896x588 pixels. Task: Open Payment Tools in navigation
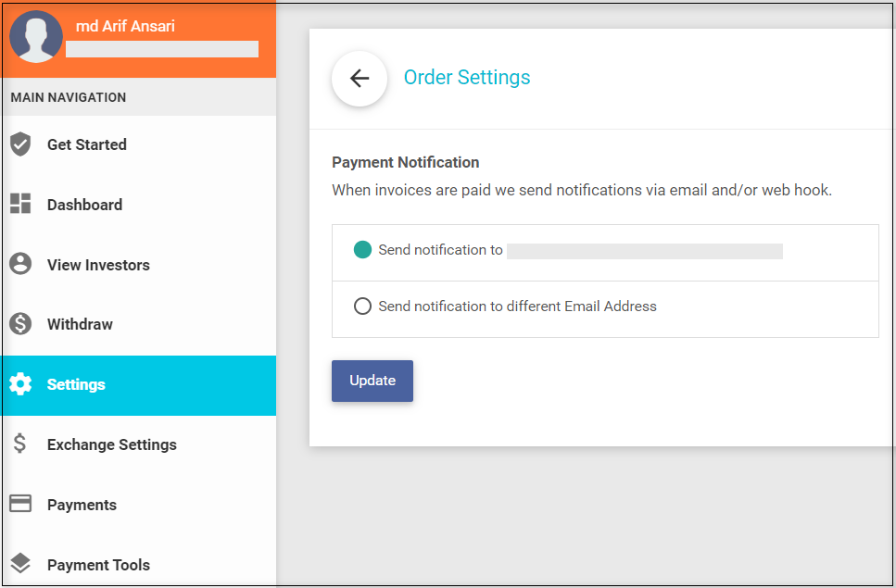click(x=98, y=565)
